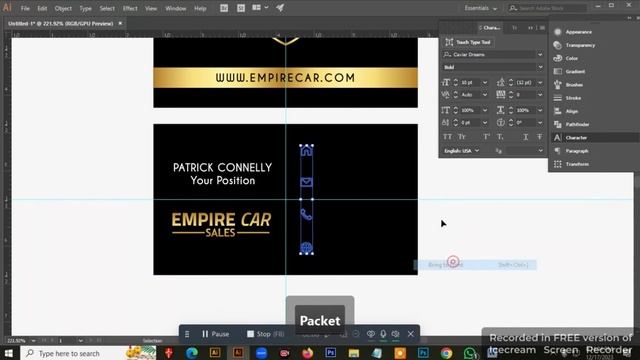Click the Stock icon in menu bar

point(241,8)
